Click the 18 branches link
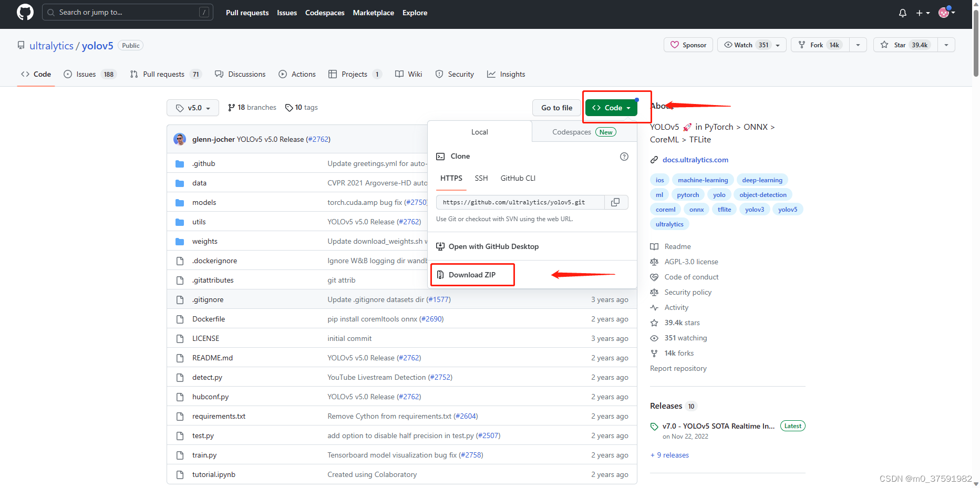Viewport: 980px width, 488px height. tap(252, 108)
